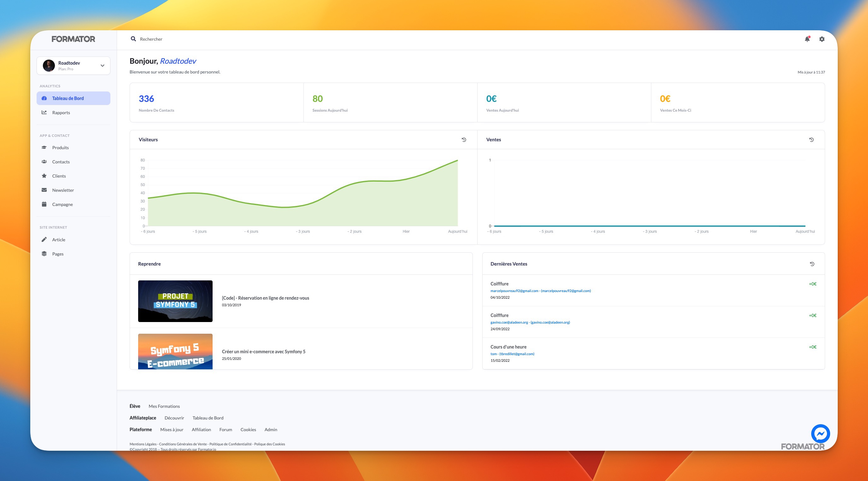The width and height of the screenshot is (868, 481).
Task: Click the Article pencil icon
Action: click(44, 240)
